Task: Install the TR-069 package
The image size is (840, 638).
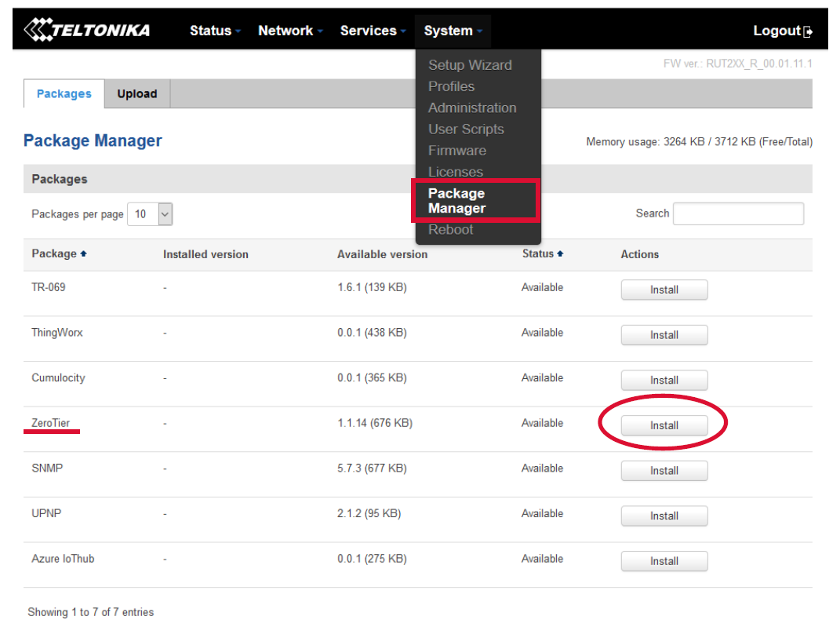Action: point(664,290)
